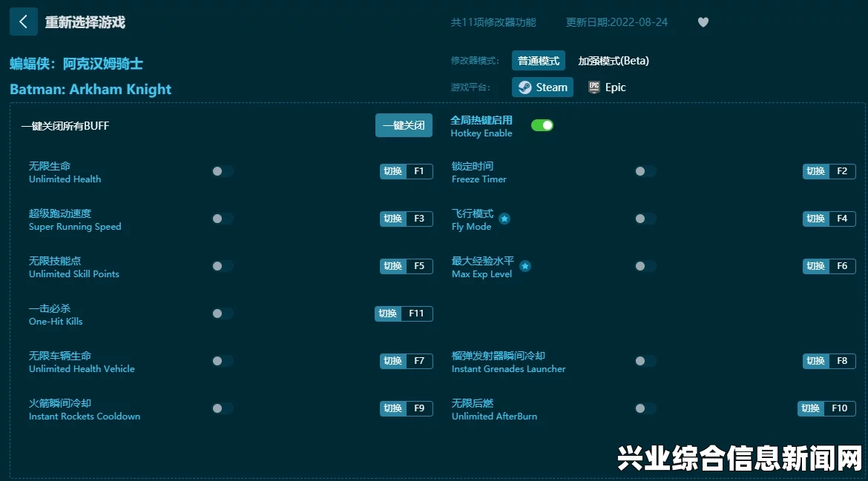Turn on Unlimited AfterBurn switch
The image size is (868, 481).
pyautogui.click(x=645, y=408)
